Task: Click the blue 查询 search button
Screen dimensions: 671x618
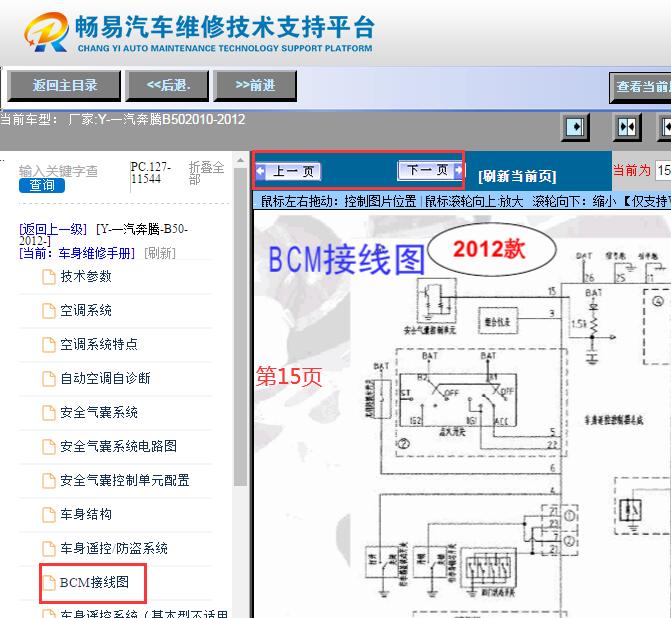Action: pyautogui.click(x=42, y=185)
